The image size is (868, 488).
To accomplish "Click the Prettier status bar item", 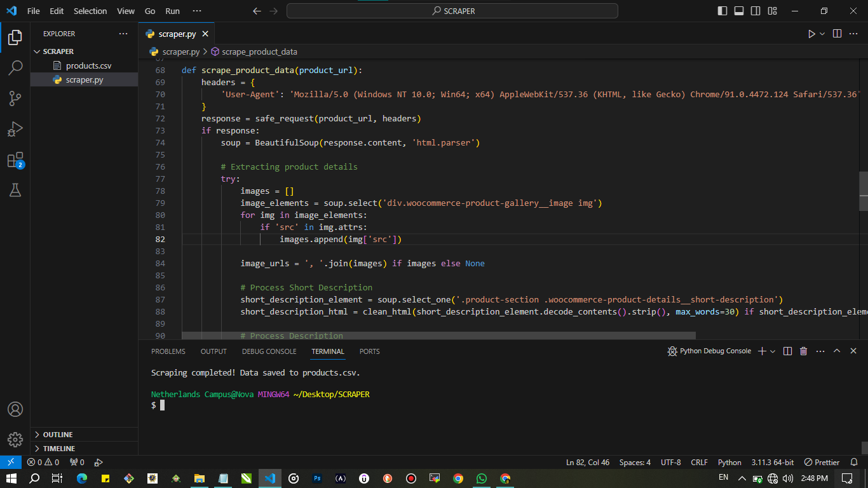I will [822, 462].
